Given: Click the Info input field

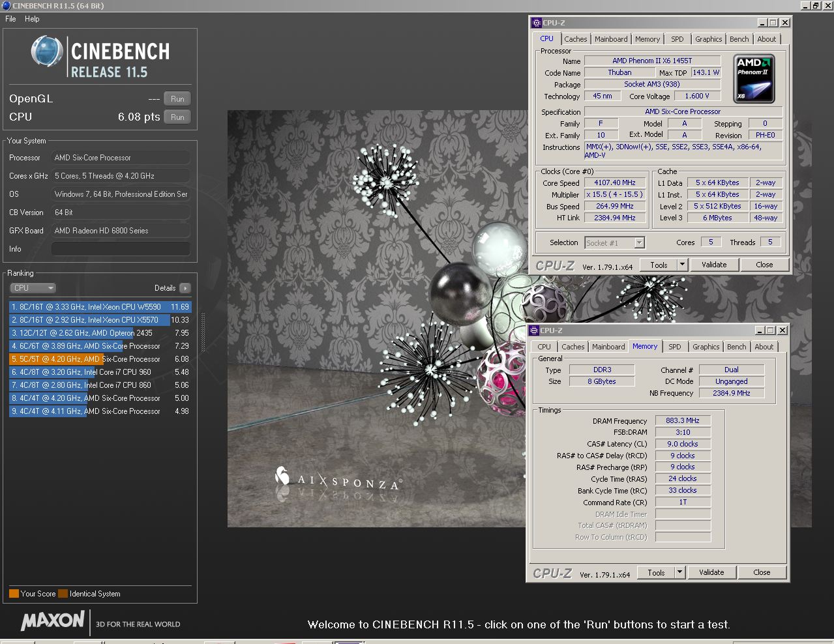Looking at the screenshot, I should (121, 249).
